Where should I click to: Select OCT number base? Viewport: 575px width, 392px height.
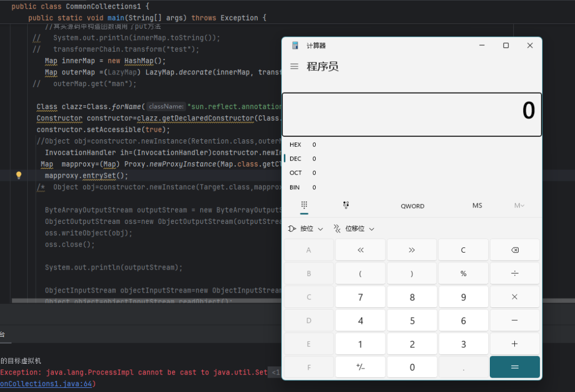[x=412, y=173]
